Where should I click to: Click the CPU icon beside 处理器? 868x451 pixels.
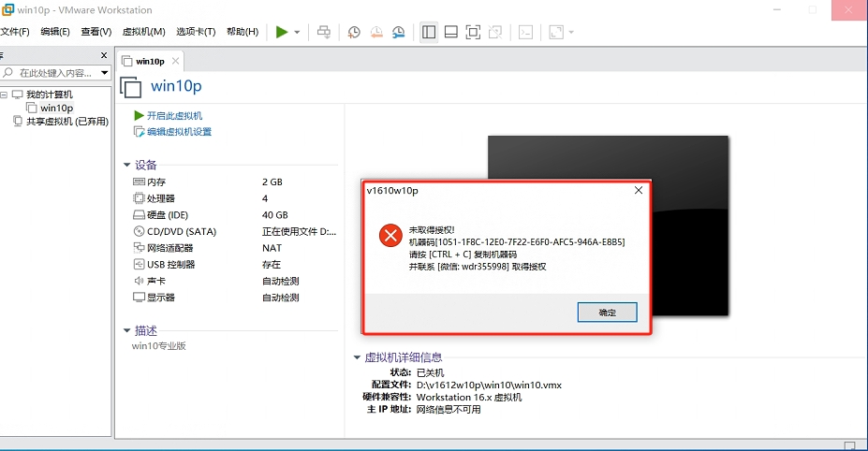click(139, 198)
